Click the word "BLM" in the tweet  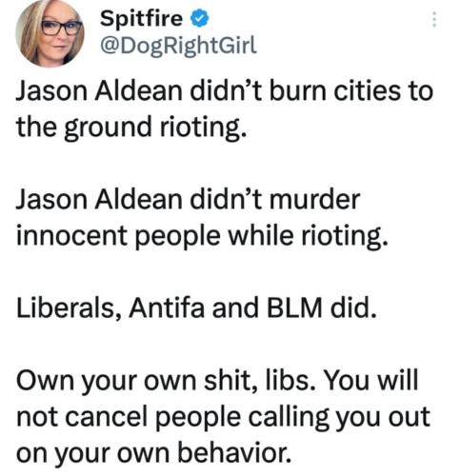(x=294, y=308)
